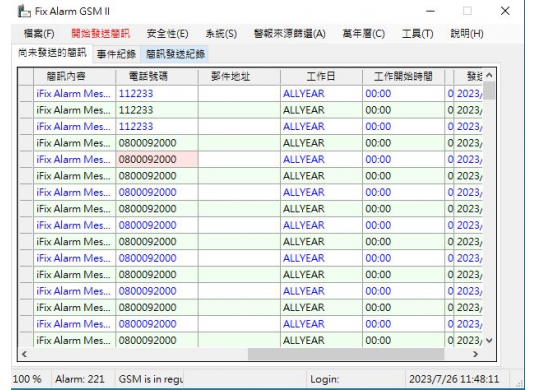This screenshot has width=536, height=390.
Task: Click the horizontal scrollbar right arrow
Action: point(475,354)
